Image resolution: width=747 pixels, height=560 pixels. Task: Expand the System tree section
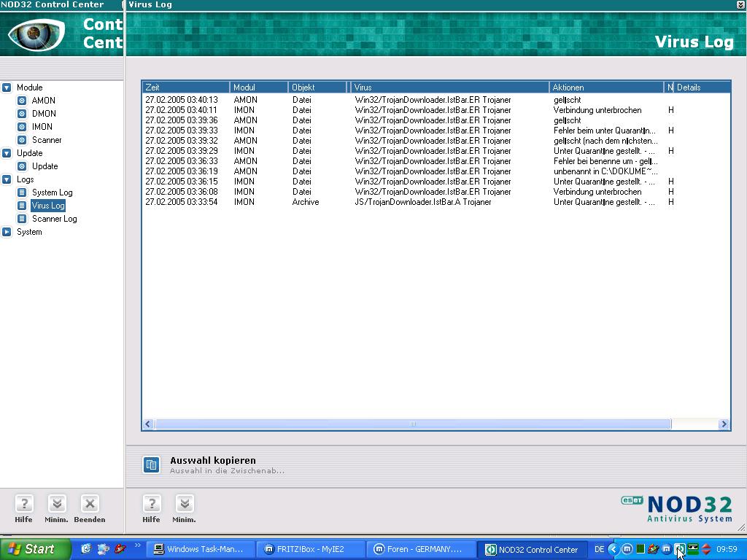[x=7, y=232]
